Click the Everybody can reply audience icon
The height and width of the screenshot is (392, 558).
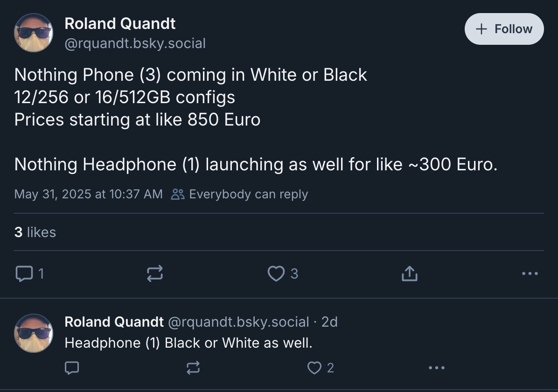(x=177, y=194)
